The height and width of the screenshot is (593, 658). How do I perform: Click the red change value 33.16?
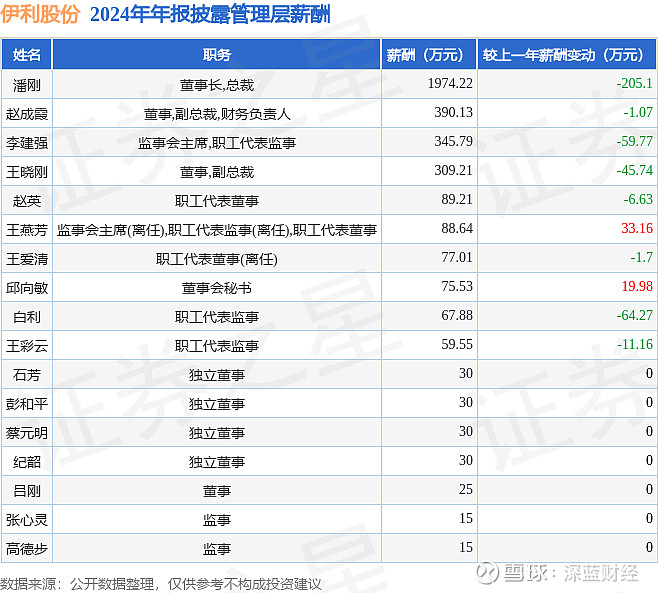(x=637, y=228)
